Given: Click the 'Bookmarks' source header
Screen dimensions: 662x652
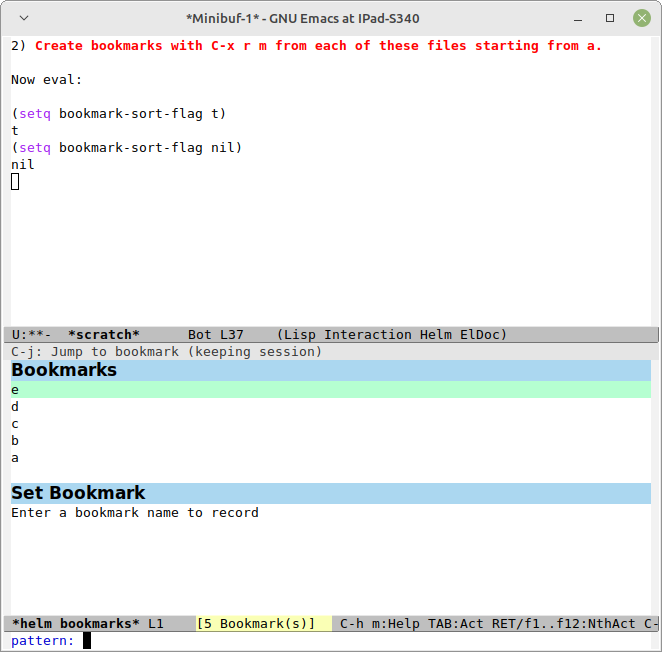Looking at the screenshot, I should pyautogui.click(x=331, y=370).
